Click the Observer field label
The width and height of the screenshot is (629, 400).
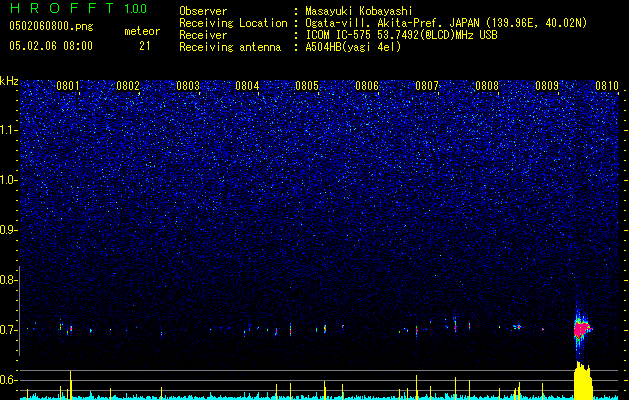pyautogui.click(x=203, y=11)
